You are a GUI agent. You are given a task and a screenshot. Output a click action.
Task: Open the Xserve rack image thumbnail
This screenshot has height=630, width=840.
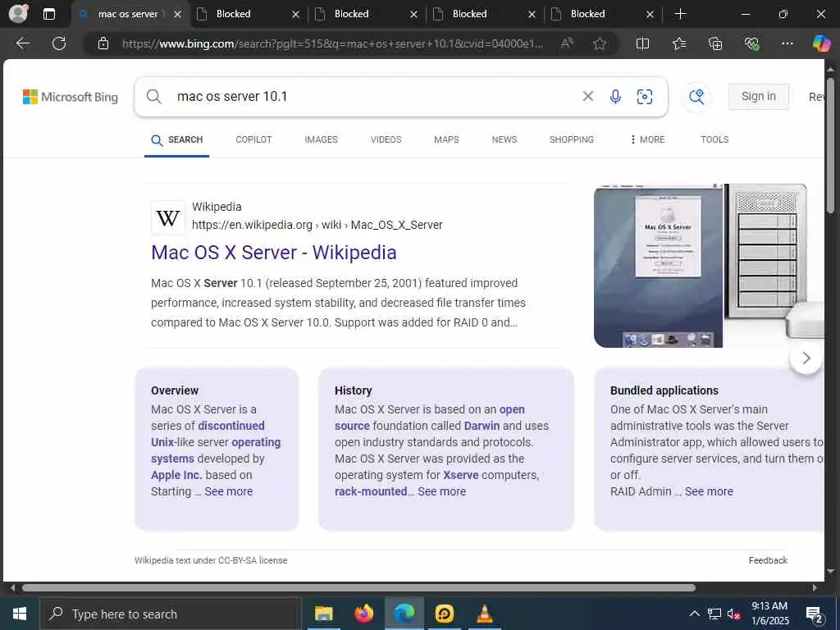point(774,266)
